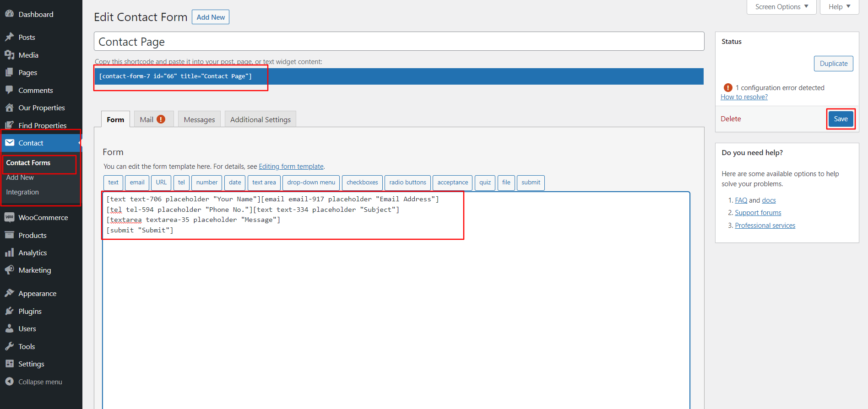
Task: Open the docs link
Action: [x=769, y=200]
